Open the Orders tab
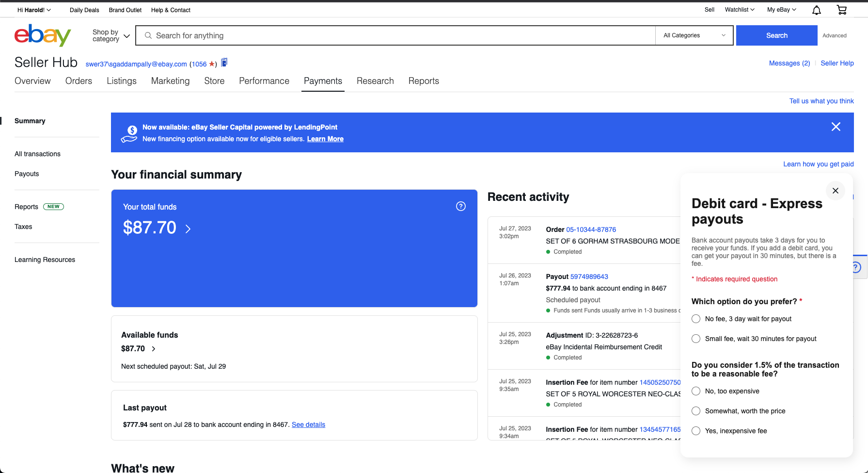This screenshot has width=868, height=473. [79, 81]
